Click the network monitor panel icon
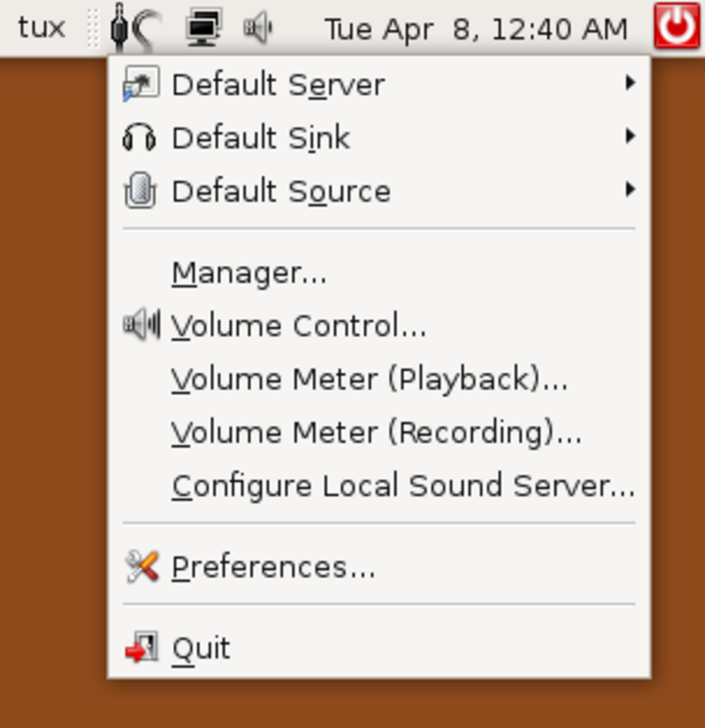 pos(203,28)
